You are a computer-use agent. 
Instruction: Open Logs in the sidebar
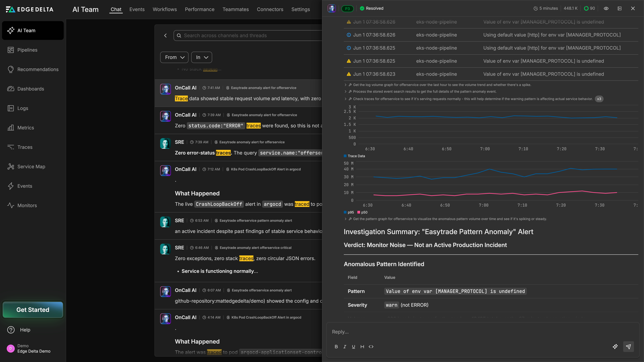pos(33,108)
